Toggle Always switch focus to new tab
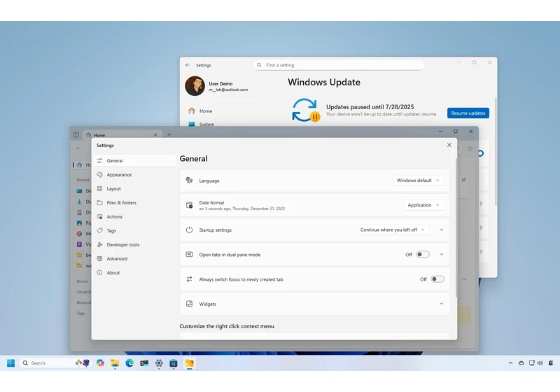Screen dimensions: 560x392 [x=437, y=279]
